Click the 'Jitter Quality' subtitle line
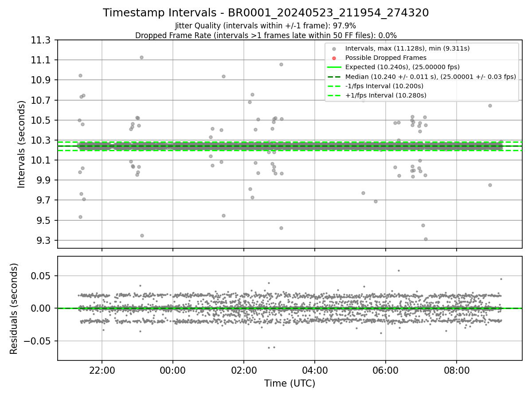 pos(266,26)
